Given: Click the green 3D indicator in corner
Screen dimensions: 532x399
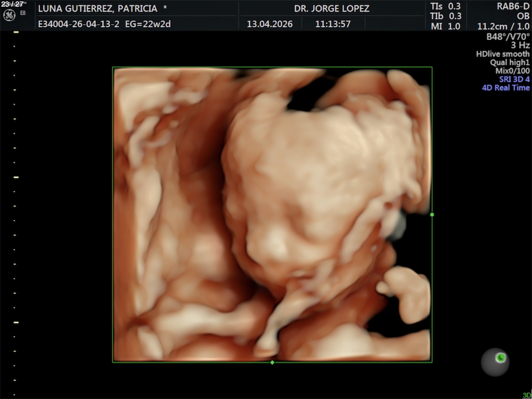Looking at the screenshot, I should pyautogui.click(x=527, y=395).
